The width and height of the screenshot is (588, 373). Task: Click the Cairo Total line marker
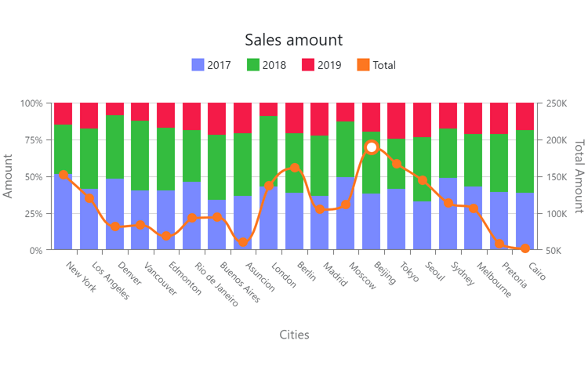click(525, 248)
